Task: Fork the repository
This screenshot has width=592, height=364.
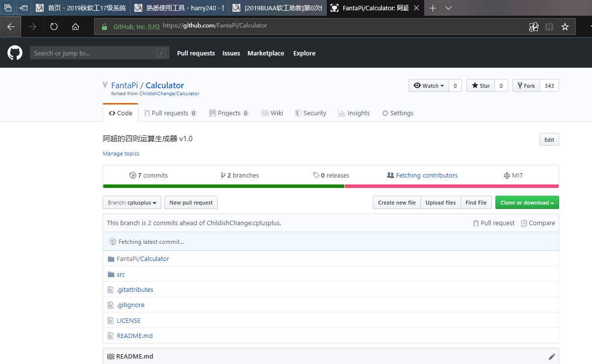Action: [526, 85]
